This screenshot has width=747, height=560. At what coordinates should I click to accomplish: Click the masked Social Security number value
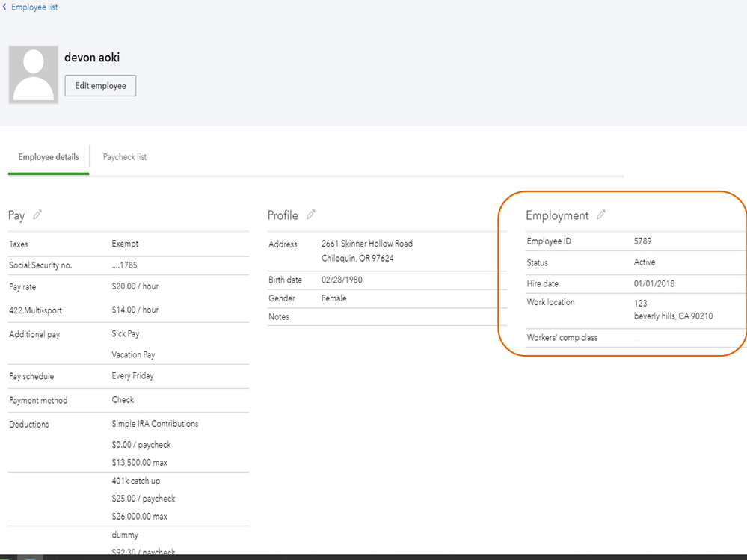[124, 265]
